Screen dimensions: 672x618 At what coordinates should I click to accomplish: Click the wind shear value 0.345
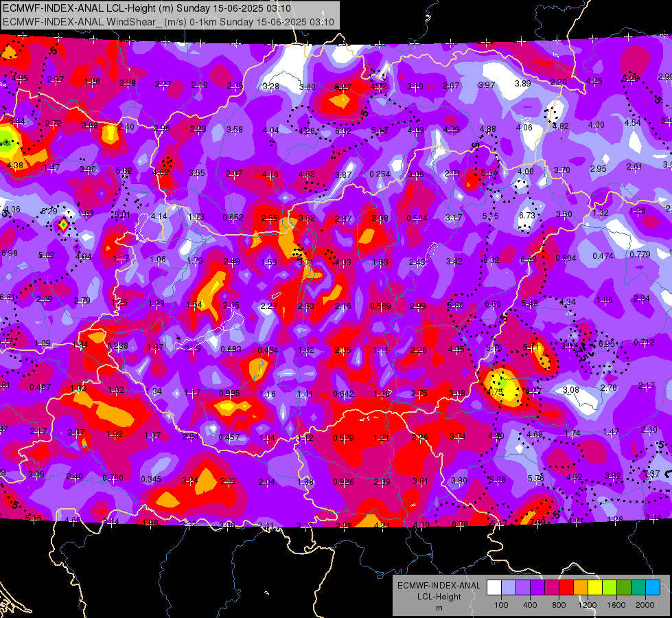[x=151, y=479]
